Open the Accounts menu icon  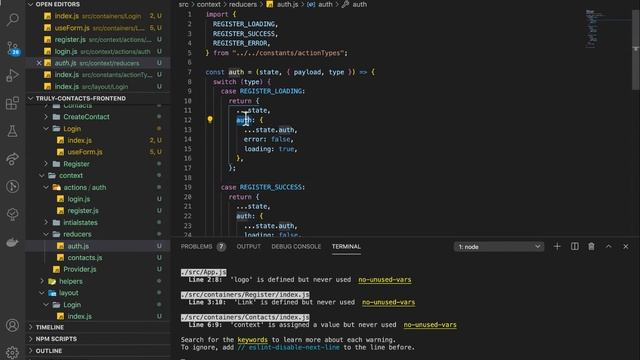[x=12, y=325]
